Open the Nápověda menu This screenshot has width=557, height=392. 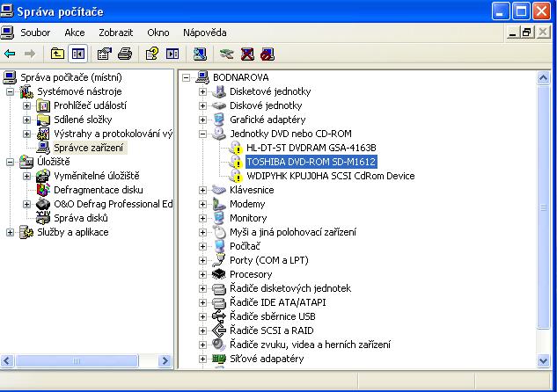click(x=205, y=33)
